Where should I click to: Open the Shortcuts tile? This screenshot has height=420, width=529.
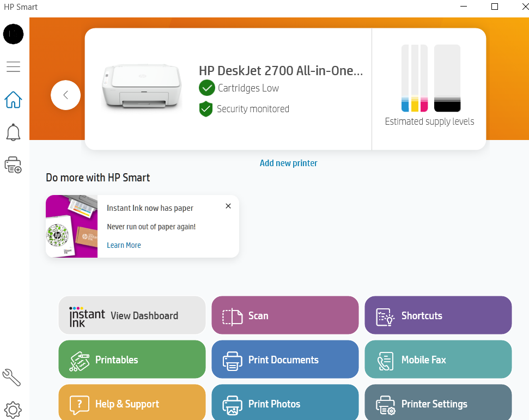pos(437,315)
